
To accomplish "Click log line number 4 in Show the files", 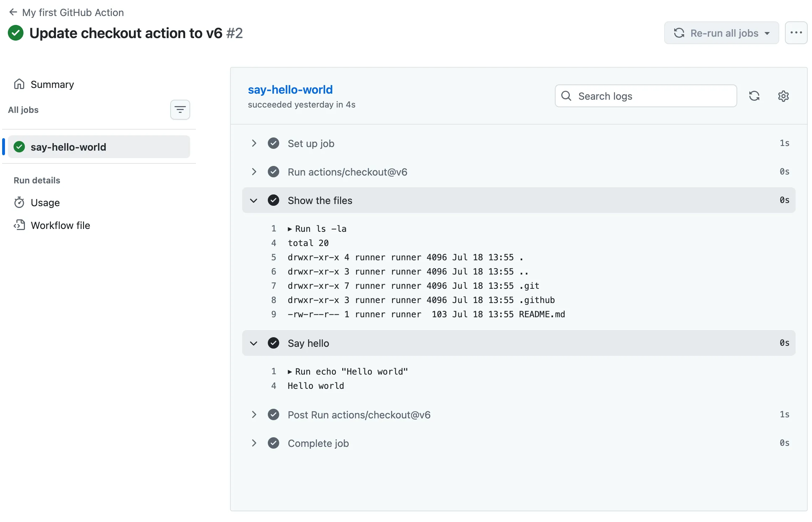I will click(274, 243).
